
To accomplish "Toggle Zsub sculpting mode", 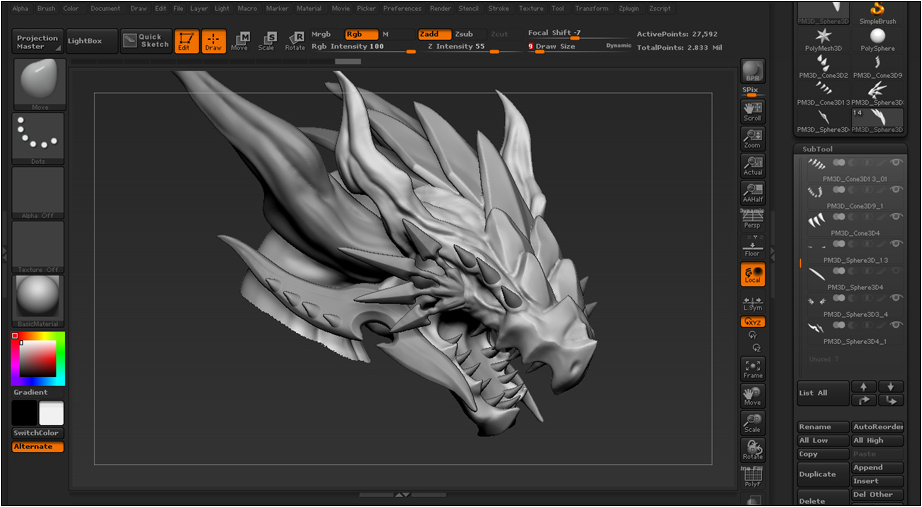I will point(466,35).
